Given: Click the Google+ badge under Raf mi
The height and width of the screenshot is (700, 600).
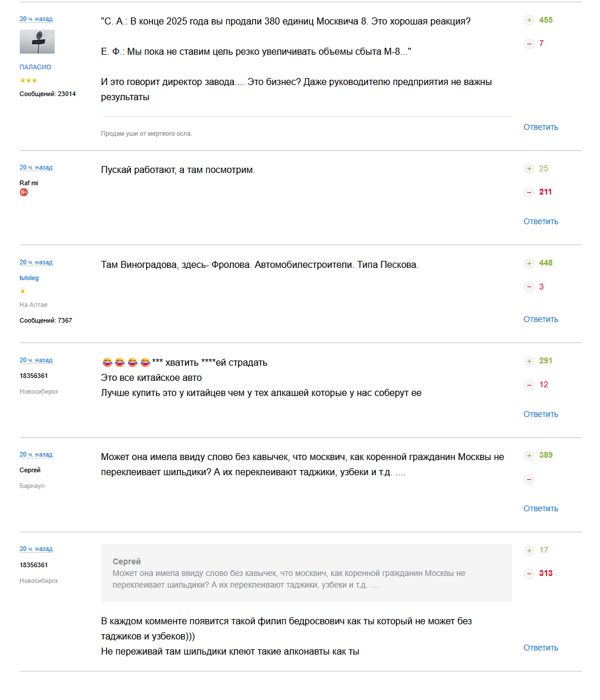Looking at the screenshot, I should pyautogui.click(x=24, y=192).
